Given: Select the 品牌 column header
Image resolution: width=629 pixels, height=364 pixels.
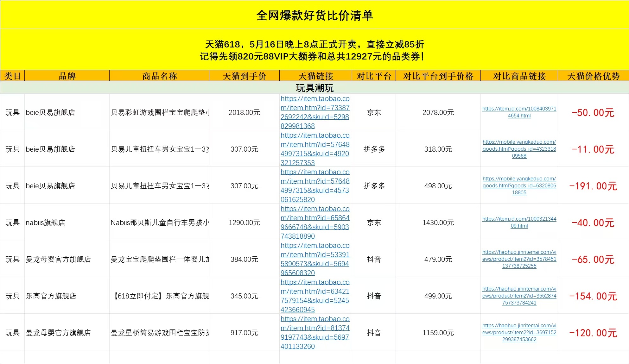Looking at the screenshot, I should (67, 76).
